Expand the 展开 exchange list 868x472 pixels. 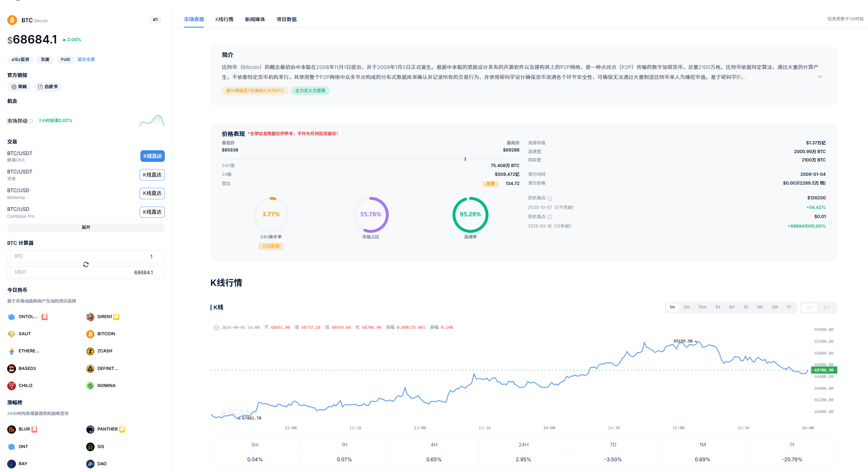[x=85, y=228]
